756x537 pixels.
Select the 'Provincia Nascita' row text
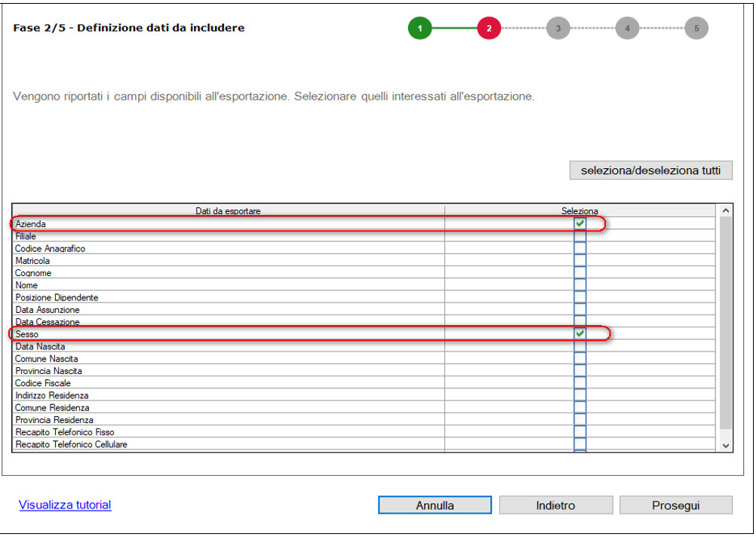pos(49,370)
